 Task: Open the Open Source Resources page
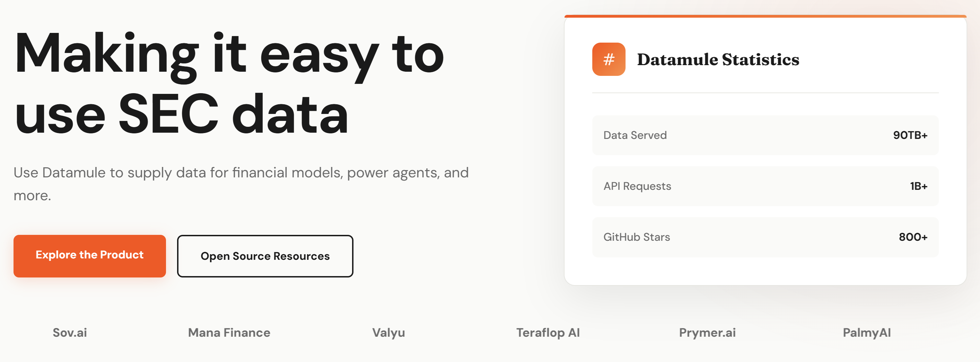point(265,256)
